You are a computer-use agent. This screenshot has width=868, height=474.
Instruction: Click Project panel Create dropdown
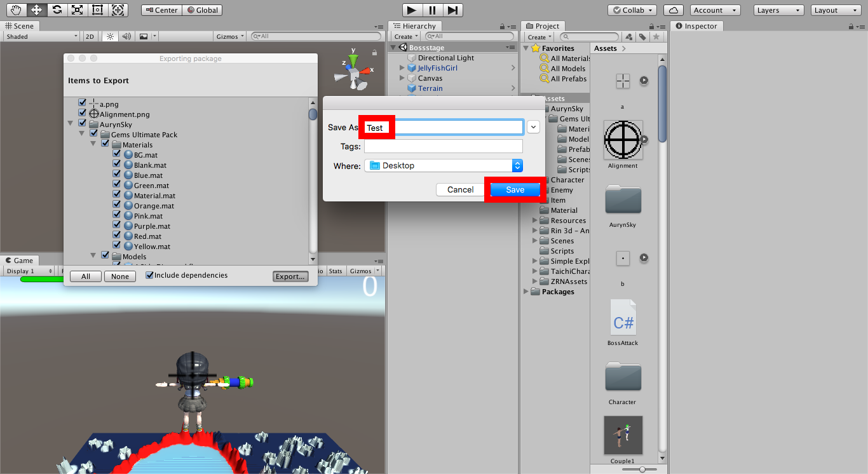click(540, 37)
